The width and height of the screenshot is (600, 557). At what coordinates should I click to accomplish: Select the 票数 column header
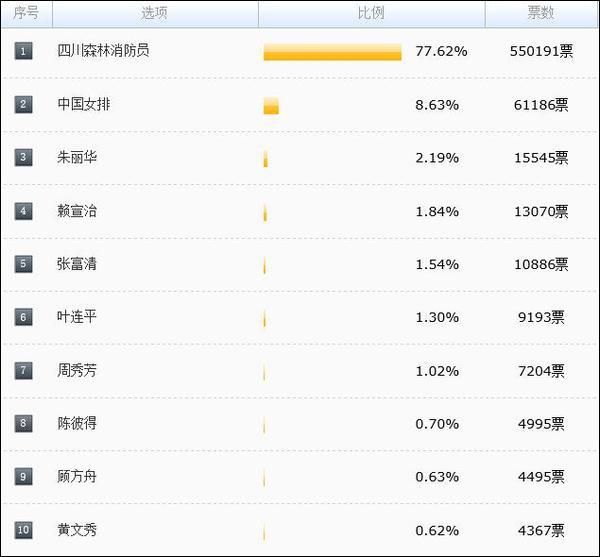(x=541, y=14)
